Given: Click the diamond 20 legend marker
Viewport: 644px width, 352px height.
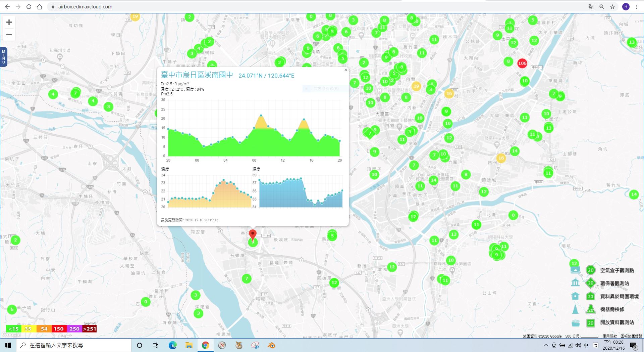Looking at the screenshot, I should [x=591, y=283].
